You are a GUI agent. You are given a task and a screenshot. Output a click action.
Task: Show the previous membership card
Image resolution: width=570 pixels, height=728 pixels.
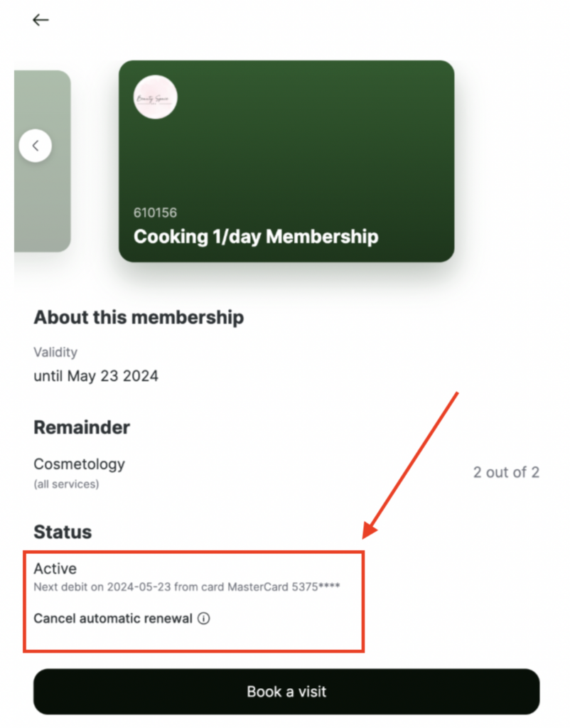(36, 146)
